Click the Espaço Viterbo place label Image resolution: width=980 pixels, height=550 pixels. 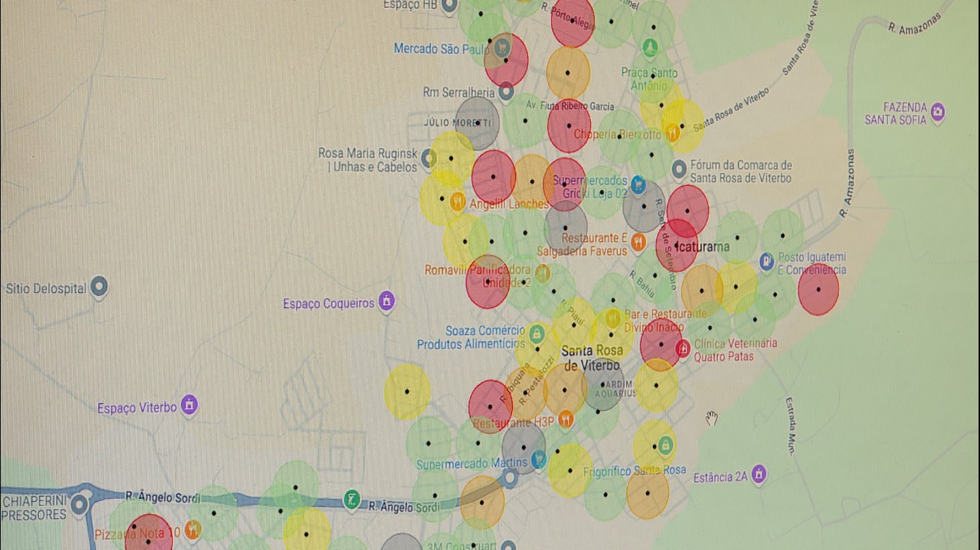point(137,407)
